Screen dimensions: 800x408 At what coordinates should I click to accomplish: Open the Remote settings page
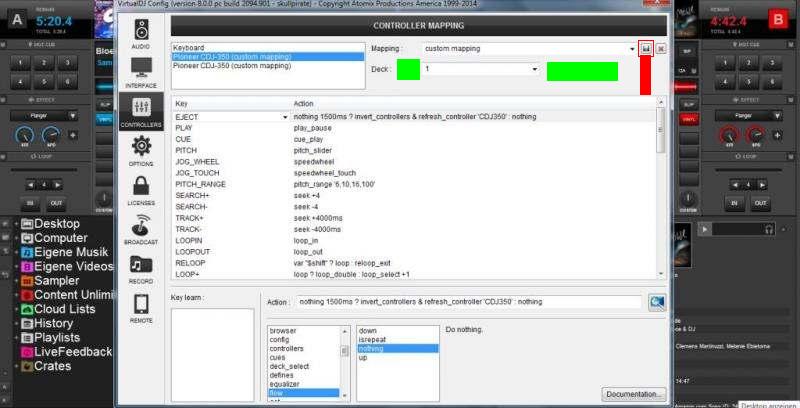coord(141,309)
